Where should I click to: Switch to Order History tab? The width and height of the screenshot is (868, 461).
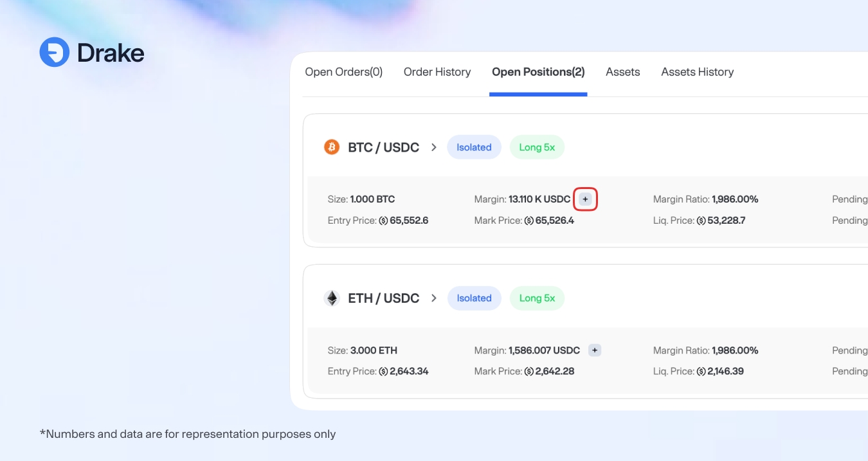pos(437,72)
